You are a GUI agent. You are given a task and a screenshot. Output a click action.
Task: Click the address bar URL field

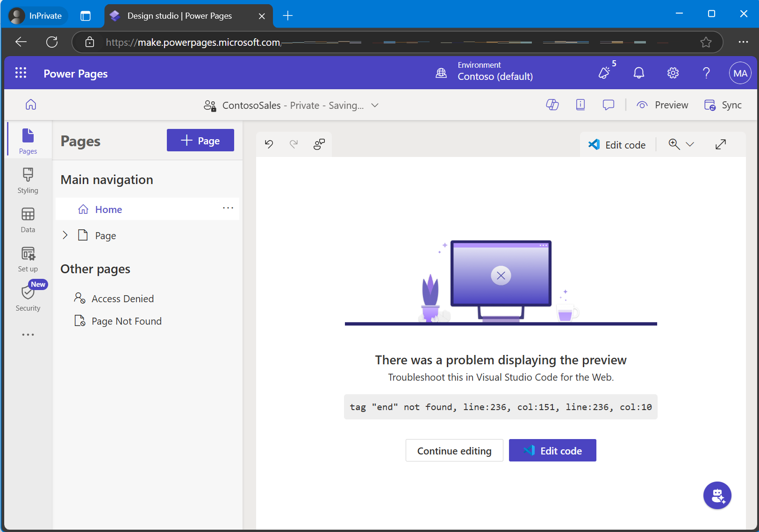[397, 42]
